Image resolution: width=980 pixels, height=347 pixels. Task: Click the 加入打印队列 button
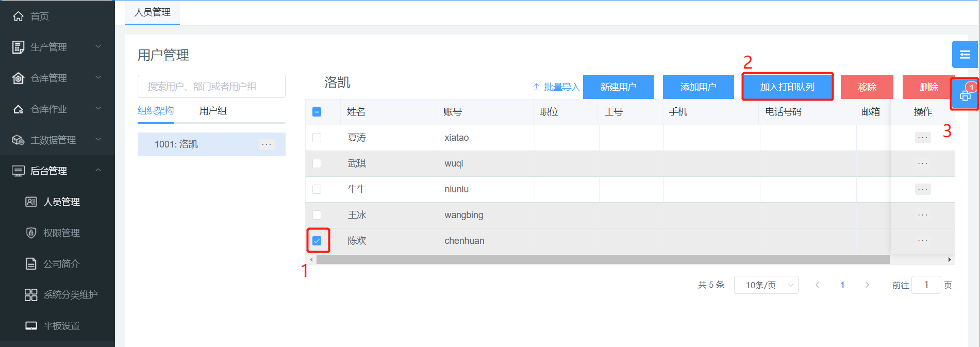787,87
